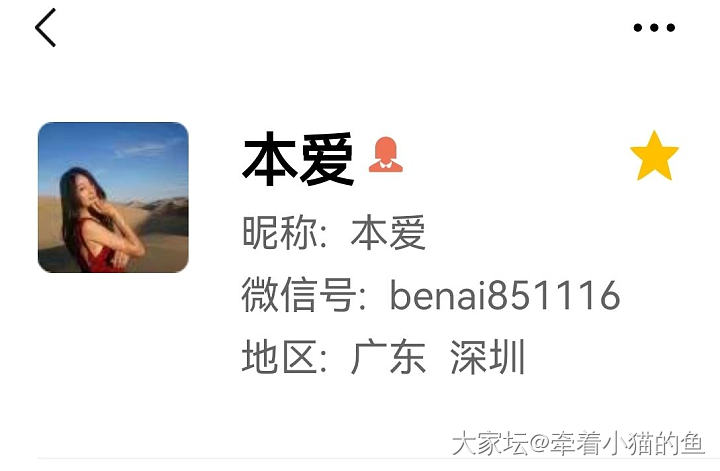Click the orange female gender icon

click(x=386, y=155)
